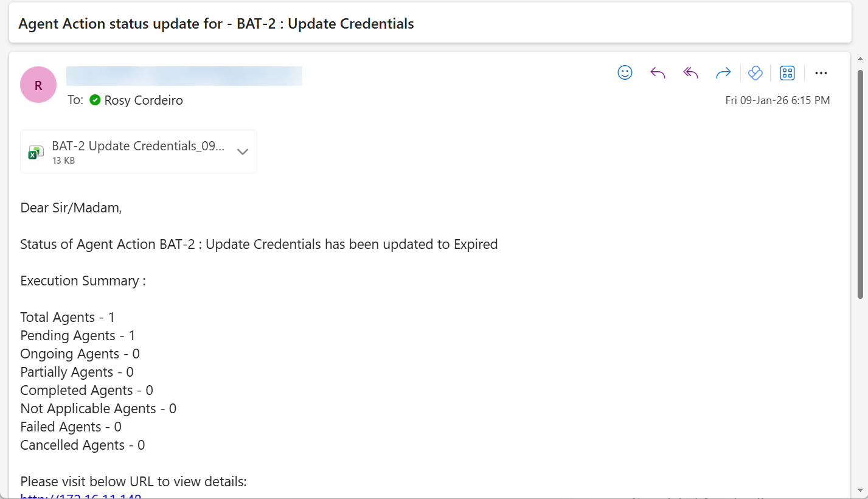Click the sender avatar with letter R
Screen dimensions: 868x499
(x=38, y=85)
